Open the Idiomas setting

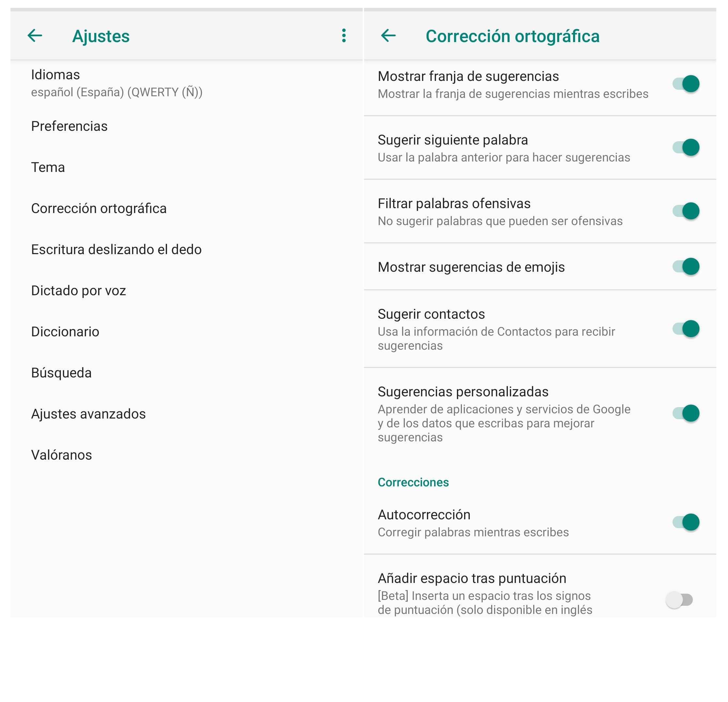[x=117, y=83]
